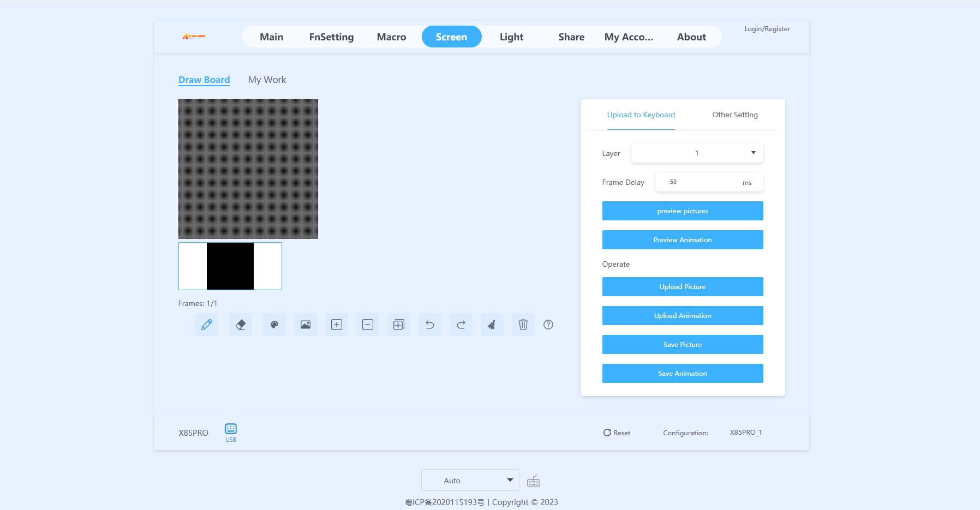Click the keyboard icon beside Auto dropdown
Image resolution: width=980 pixels, height=510 pixels.
pos(534,480)
